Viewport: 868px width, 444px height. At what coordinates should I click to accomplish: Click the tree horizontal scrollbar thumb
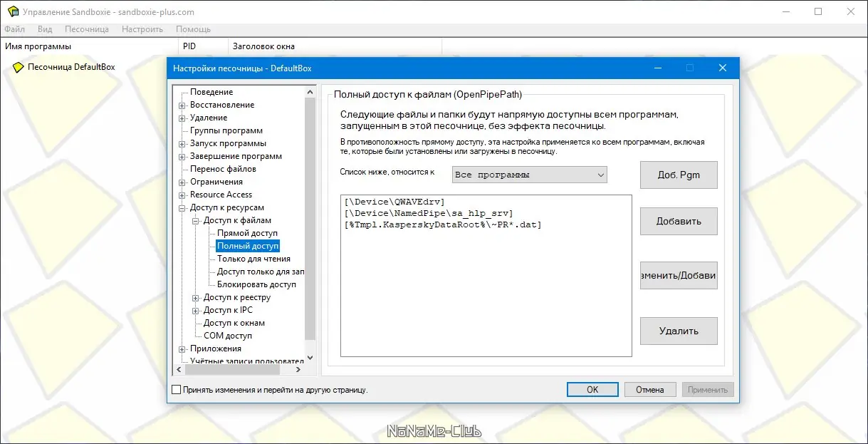click(233, 370)
